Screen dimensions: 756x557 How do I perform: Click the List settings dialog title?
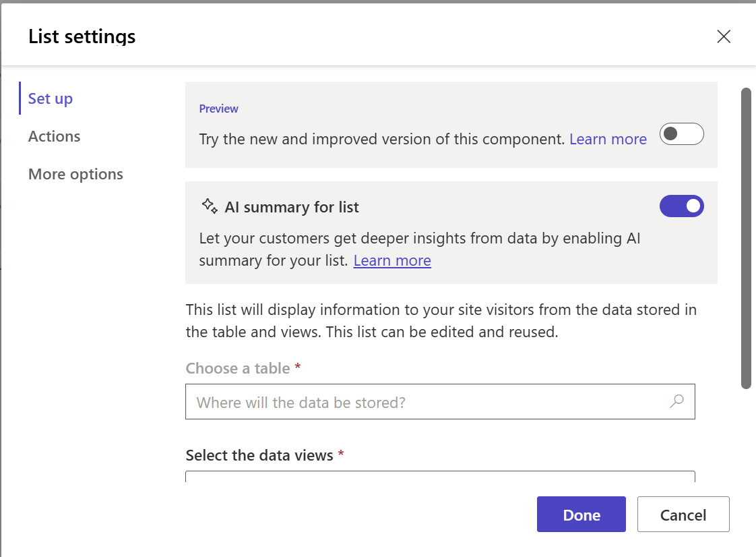[x=82, y=36]
